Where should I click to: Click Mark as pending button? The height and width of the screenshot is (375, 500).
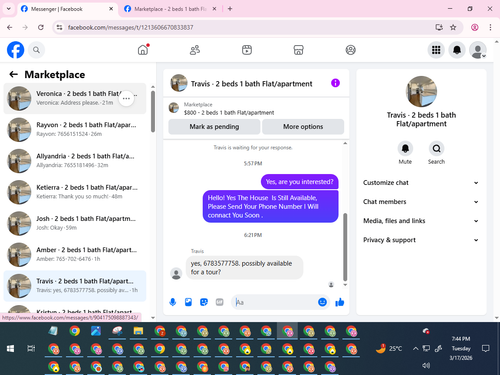tap(214, 127)
